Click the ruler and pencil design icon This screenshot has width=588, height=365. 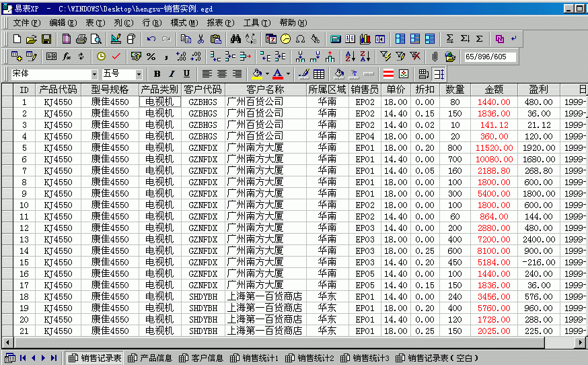pos(116,38)
